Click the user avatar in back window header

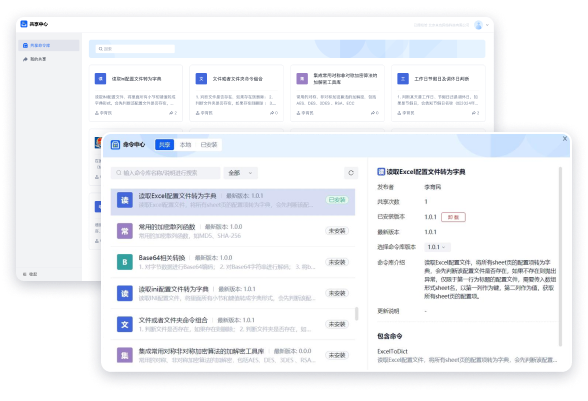click(x=478, y=25)
